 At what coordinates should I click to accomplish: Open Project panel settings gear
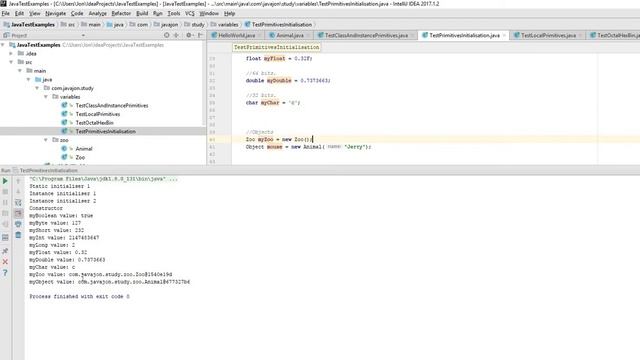pos(189,36)
